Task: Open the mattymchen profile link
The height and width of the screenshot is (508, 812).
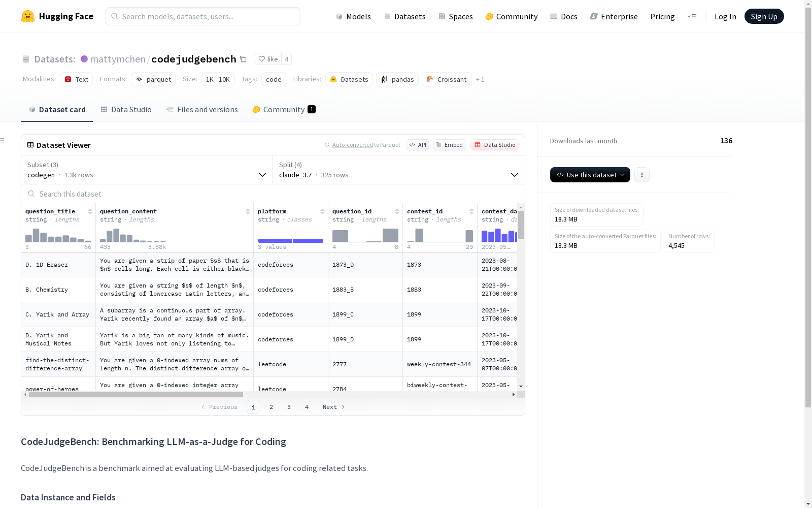Action: coord(118,59)
